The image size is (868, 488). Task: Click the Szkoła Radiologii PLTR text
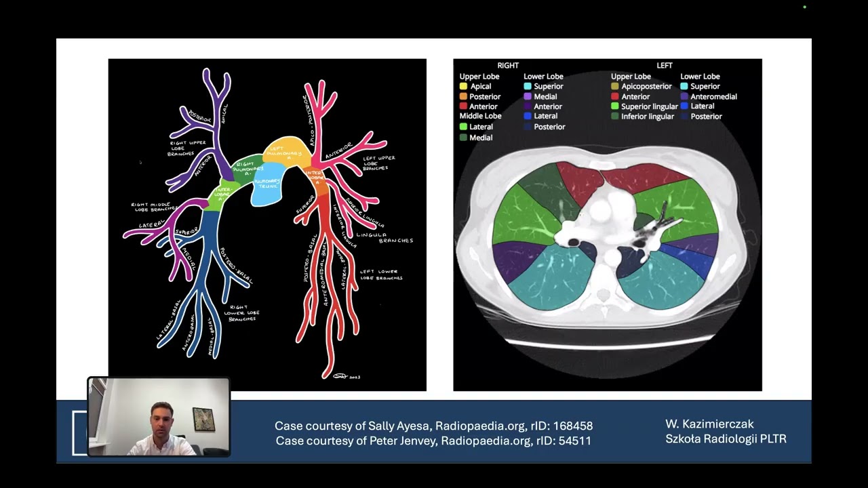point(726,439)
